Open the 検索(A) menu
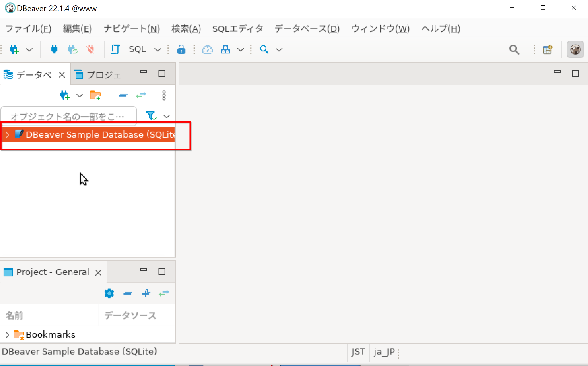Screen dimensions: 588x366 [186, 29]
